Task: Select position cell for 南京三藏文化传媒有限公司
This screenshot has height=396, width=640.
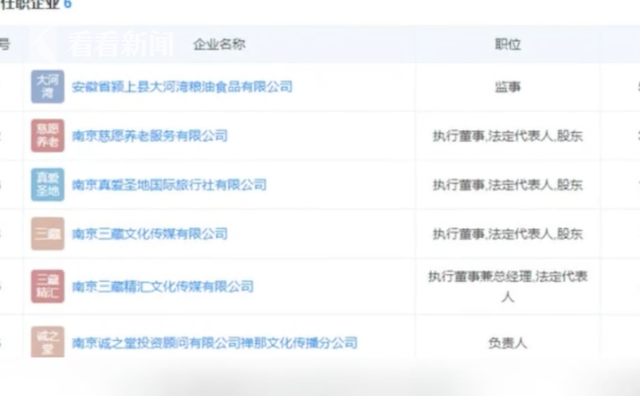Action: (x=508, y=234)
